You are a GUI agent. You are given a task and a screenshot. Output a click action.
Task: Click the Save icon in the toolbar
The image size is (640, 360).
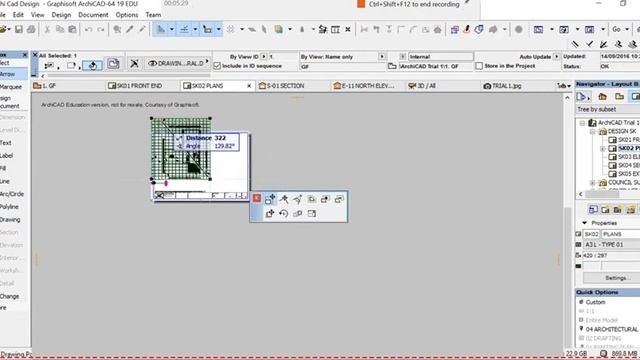[x=18, y=29]
